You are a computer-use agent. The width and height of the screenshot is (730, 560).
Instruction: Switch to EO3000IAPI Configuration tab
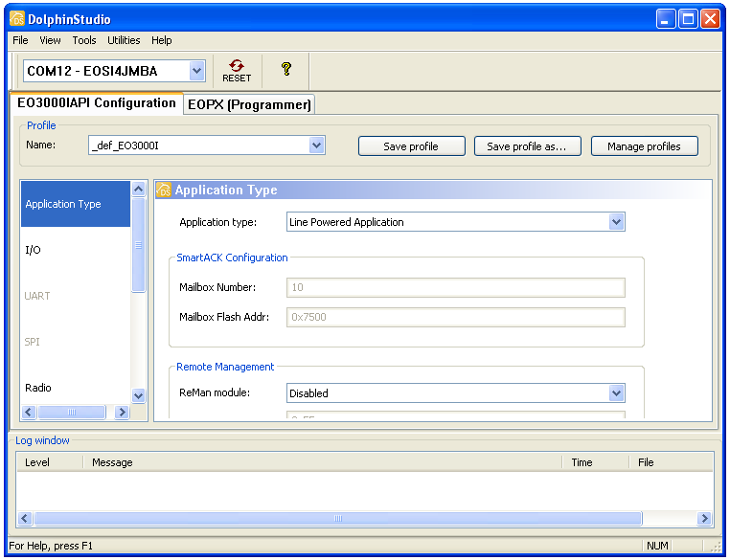[97, 102]
